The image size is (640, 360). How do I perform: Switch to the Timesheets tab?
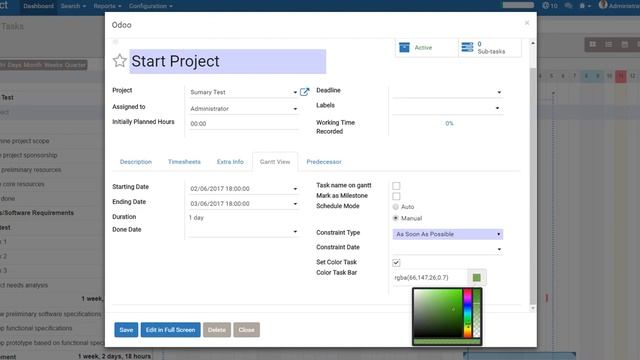[184, 162]
